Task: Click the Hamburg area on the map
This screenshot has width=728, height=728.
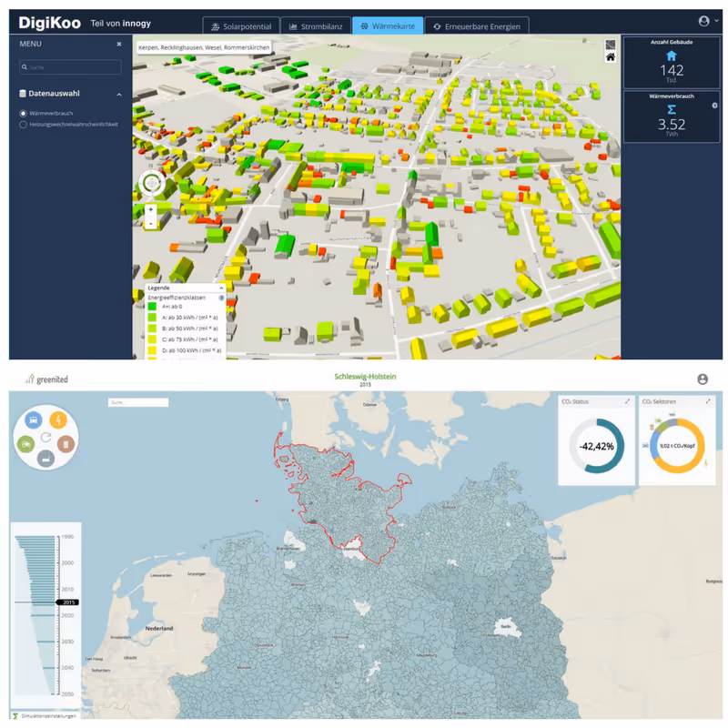Action: (352, 549)
